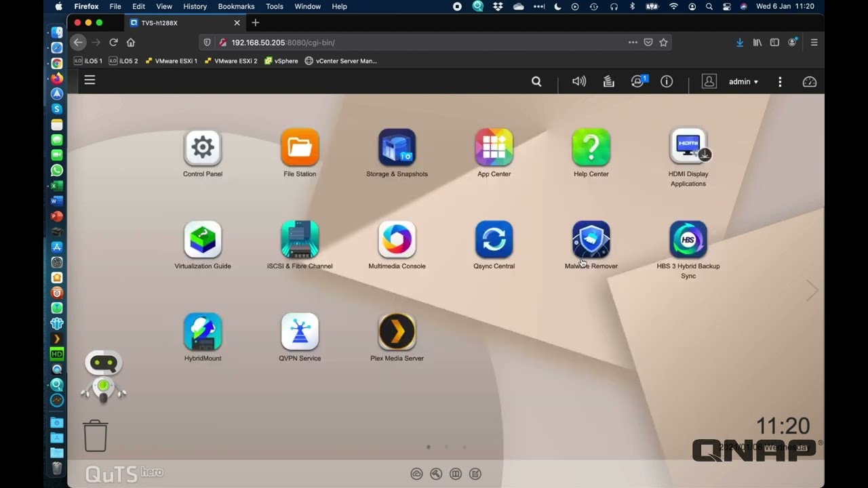868x488 pixels.
Task: Open iSCSI & Fibre Channel
Action: 300,239
